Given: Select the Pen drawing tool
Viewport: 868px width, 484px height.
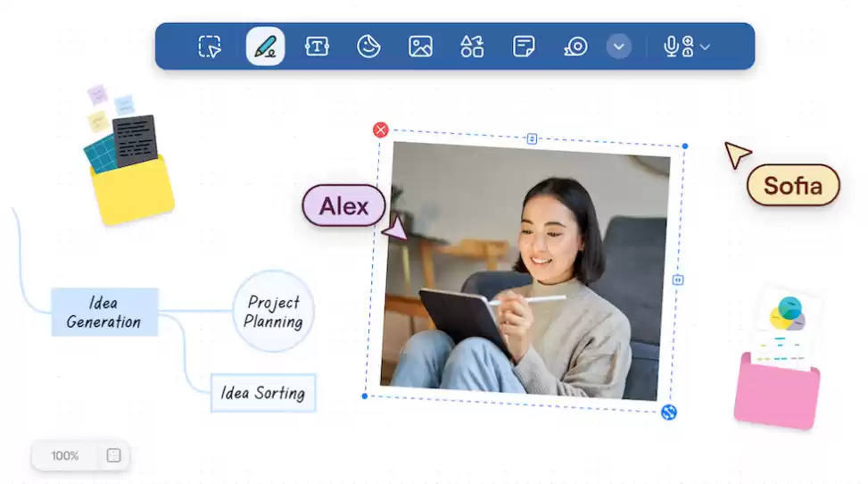Looking at the screenshot, I should 265,46.
